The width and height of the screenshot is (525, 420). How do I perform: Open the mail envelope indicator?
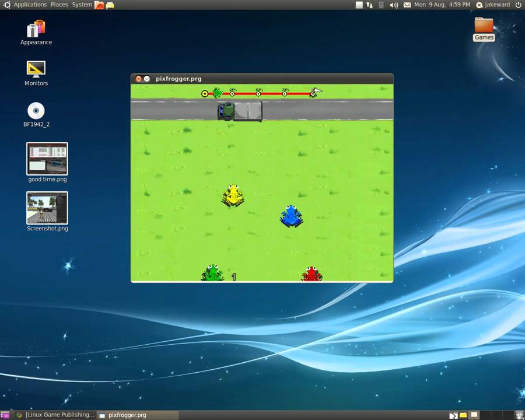[407, 5]
